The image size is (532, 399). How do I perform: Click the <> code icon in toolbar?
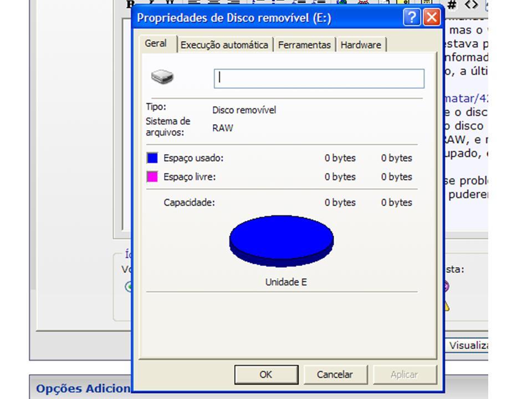point(471,5)
